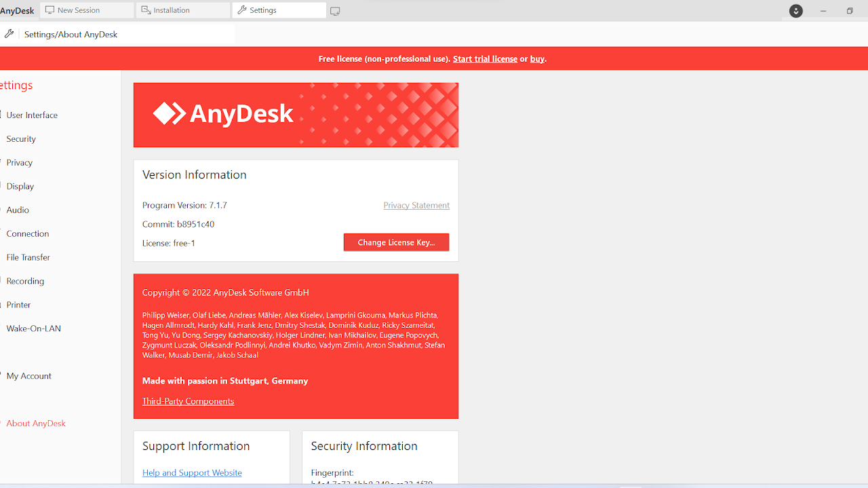Image resolution: width=868 pixels, height=488 pixels.
Task: Click the buy link in banner
Action: 537,59
